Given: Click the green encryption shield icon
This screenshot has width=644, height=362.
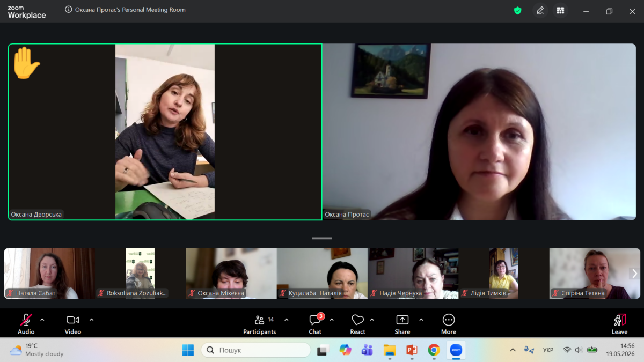Looking at the screenshot, I should click(x=517, y=11).
